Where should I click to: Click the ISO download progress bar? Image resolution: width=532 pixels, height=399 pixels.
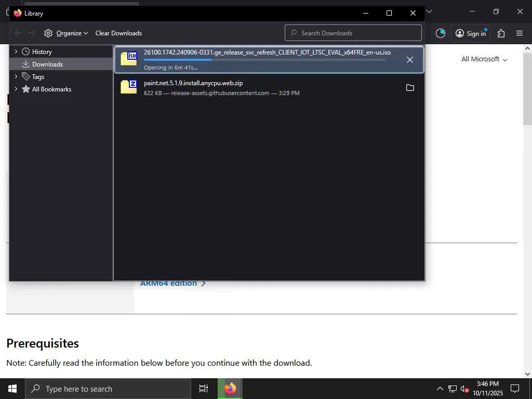tap(265, 60)
